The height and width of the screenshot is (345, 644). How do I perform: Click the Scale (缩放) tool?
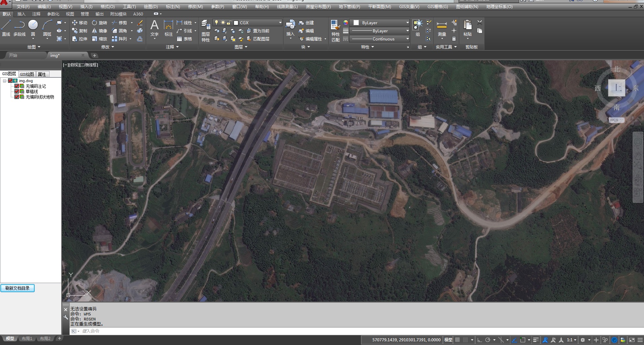pyautogui.click(x=99, y=39)
